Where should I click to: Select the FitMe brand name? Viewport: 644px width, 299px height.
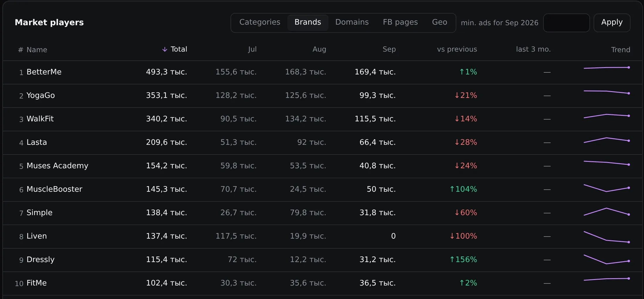[37, 283]
